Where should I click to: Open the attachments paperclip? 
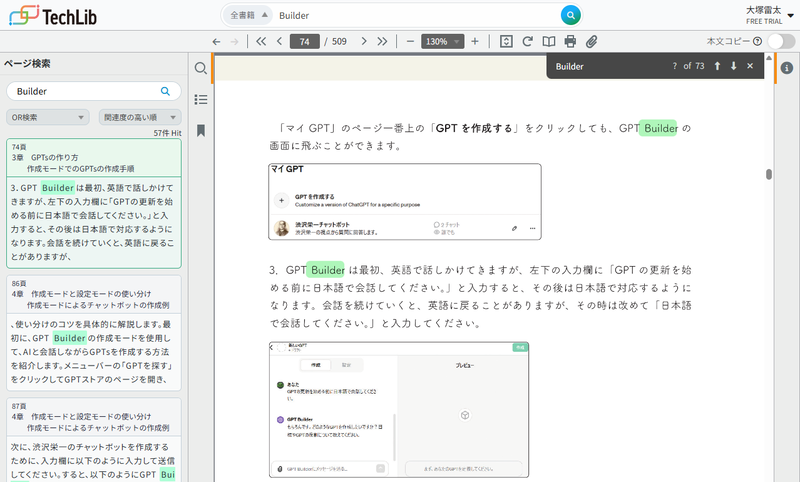591,41
